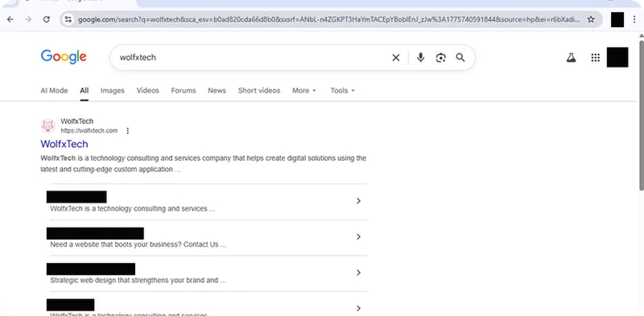Expand the More search filters dropdown

point(304,91)
